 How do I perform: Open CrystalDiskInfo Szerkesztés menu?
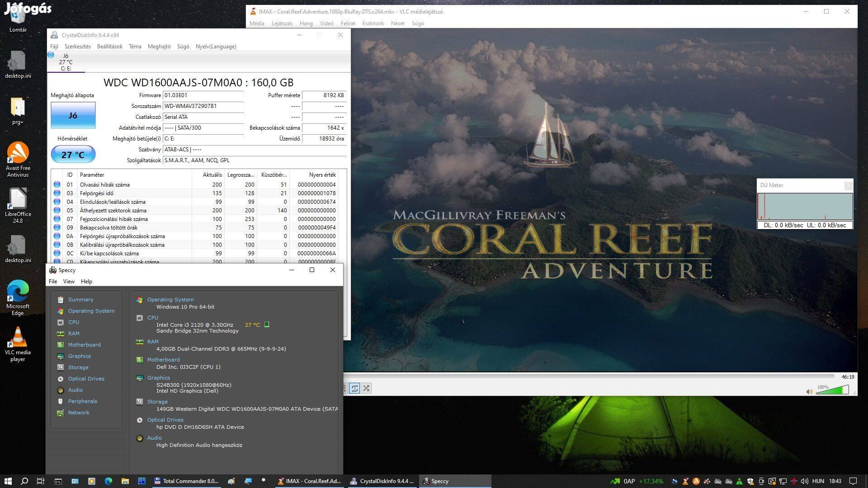click(x=77, y=47)
